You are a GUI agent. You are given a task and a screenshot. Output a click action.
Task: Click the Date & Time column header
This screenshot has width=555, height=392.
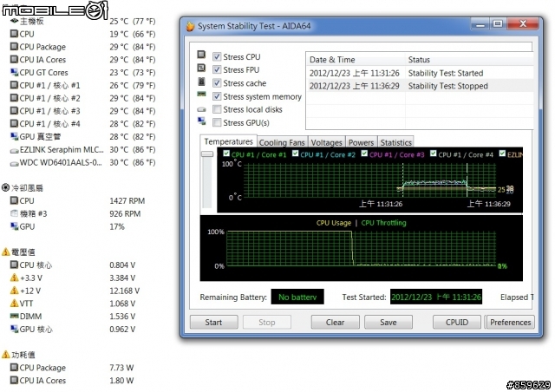click(356, 60)
